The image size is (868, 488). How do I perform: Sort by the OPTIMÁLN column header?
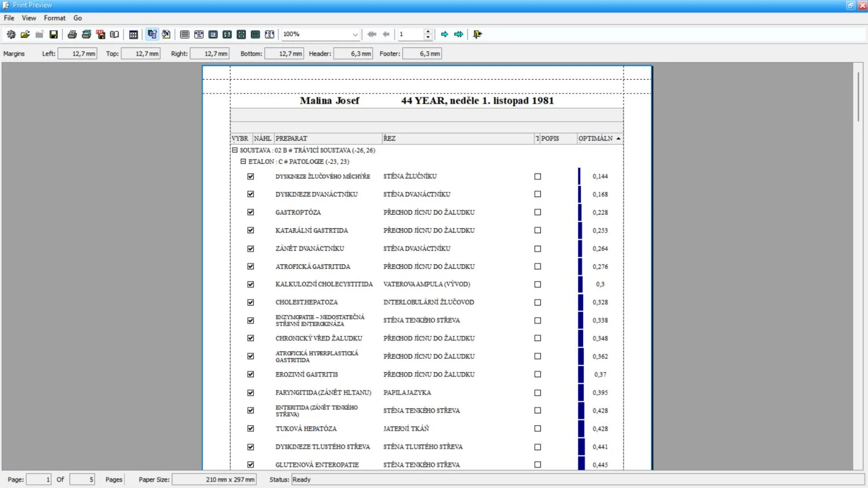point(599,139)
